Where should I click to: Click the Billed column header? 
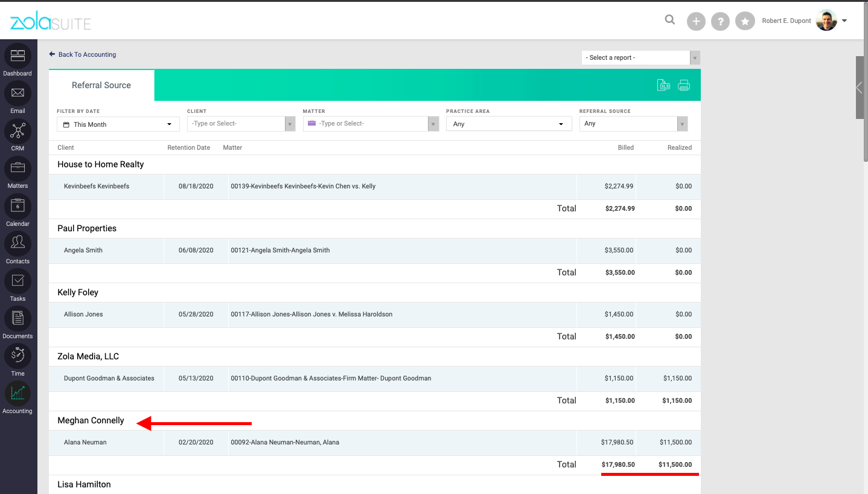(626, 147)
